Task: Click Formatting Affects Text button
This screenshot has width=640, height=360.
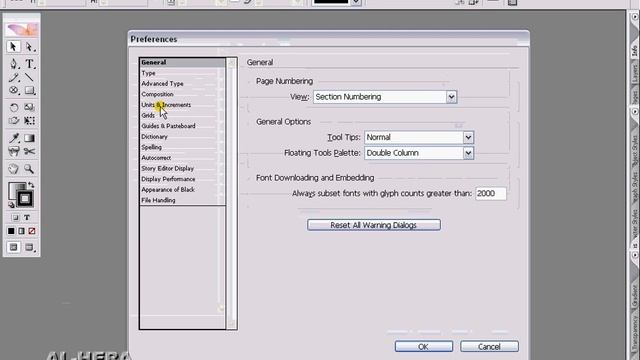Action: (27, 218)
